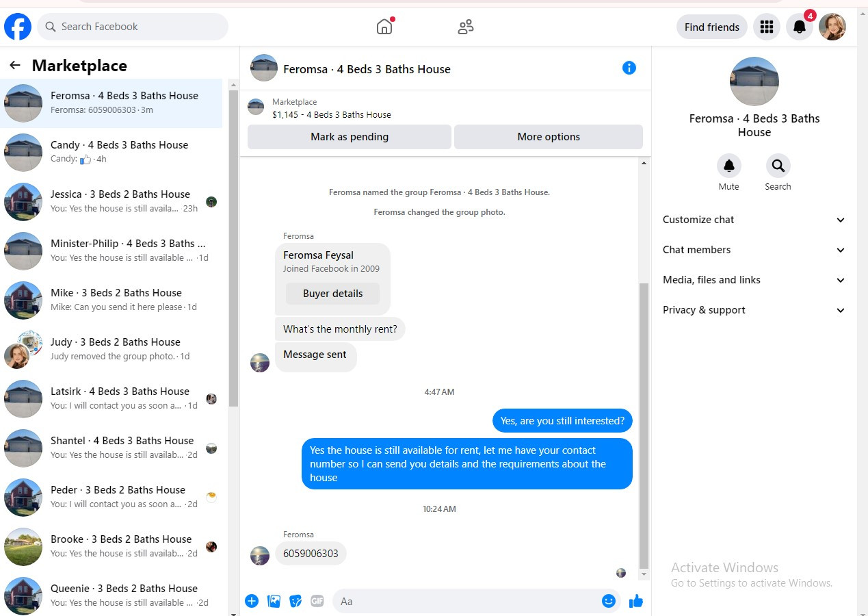Click the $1,145 listing price line
The image size is (868, 616).
point(332,114)
